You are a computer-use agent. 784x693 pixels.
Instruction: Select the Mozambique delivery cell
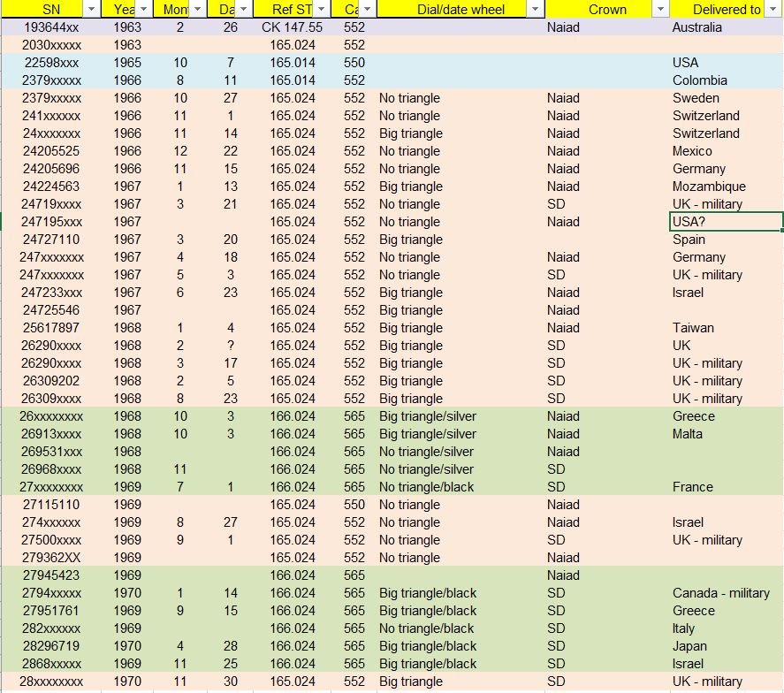pos(709,187)
